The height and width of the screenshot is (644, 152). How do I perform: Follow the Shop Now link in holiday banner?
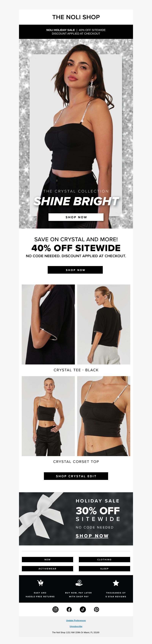92,536
